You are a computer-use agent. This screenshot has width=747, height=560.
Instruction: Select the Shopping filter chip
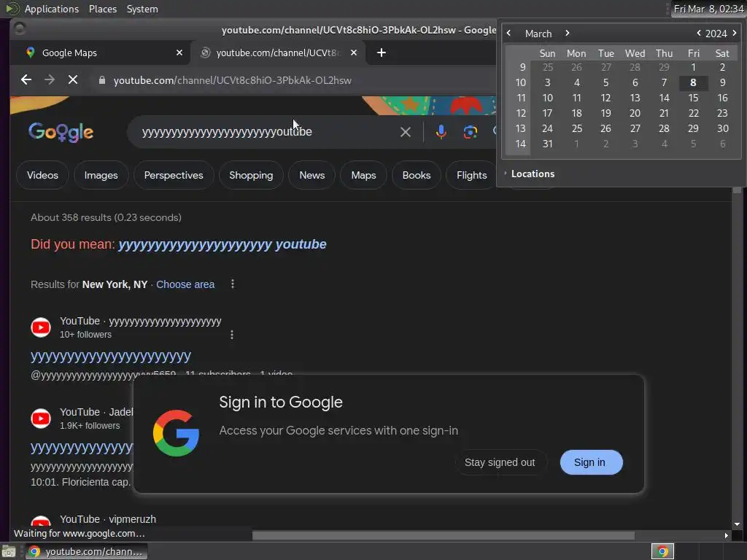pyautogui.click(x=251, y=175)
